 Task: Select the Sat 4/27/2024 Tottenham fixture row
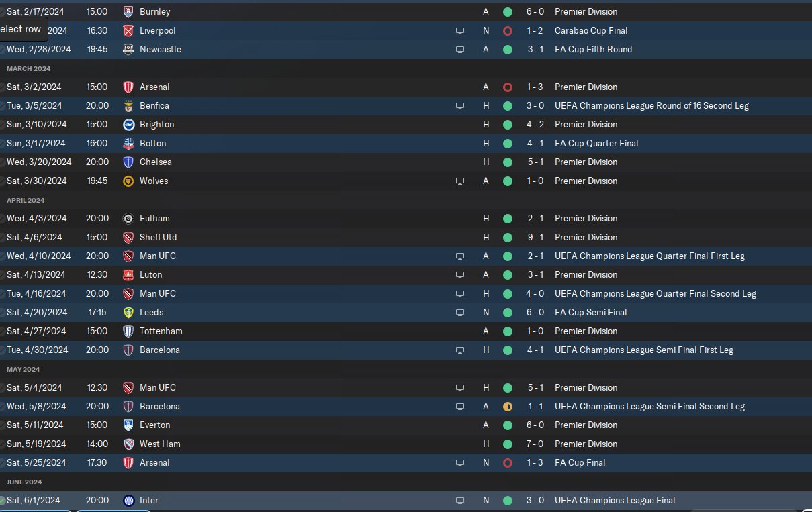[406, 331]
